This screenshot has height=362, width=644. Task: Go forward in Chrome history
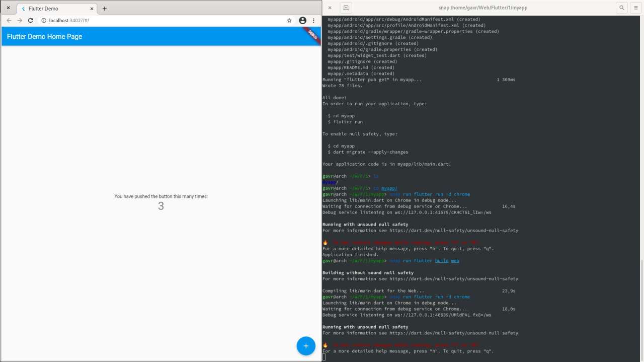pyautogui.click(x=20, y=21)
